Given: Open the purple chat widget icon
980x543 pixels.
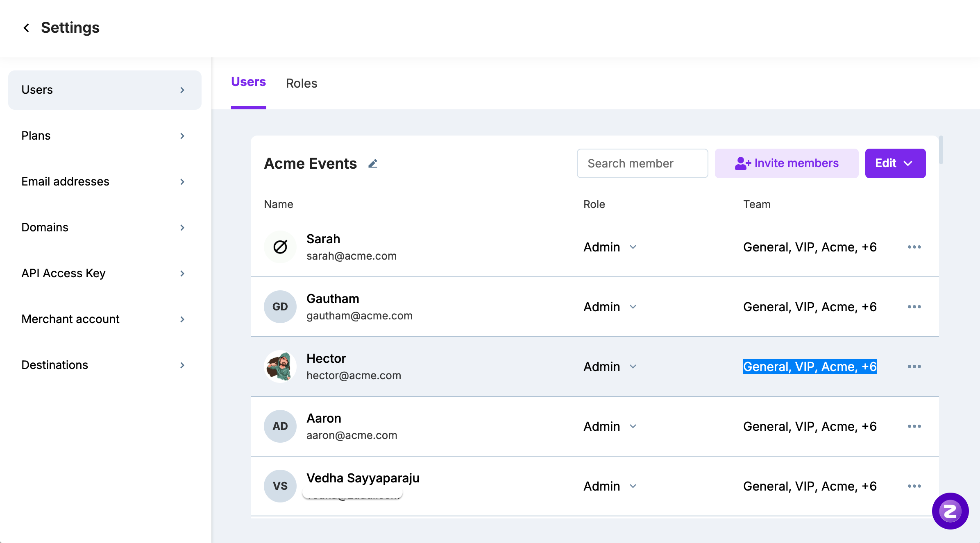Looking at the screenshot, I should (x=950, y=511).
